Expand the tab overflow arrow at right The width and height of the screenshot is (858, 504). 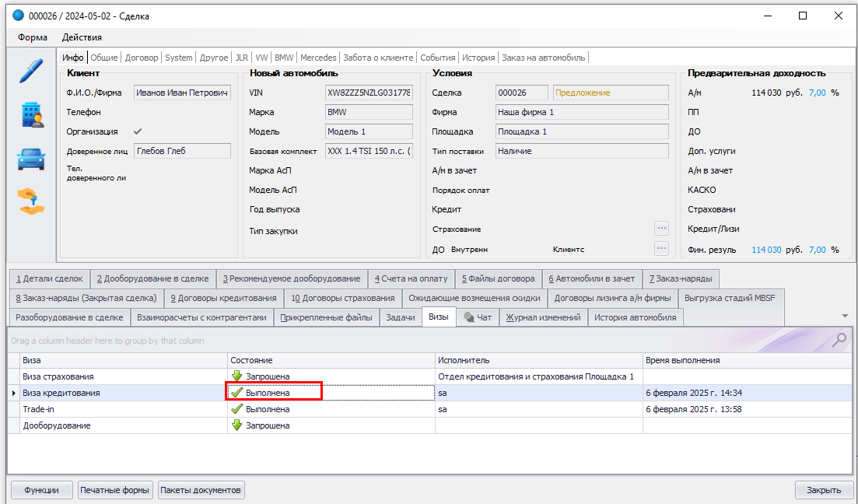(845, 316)
